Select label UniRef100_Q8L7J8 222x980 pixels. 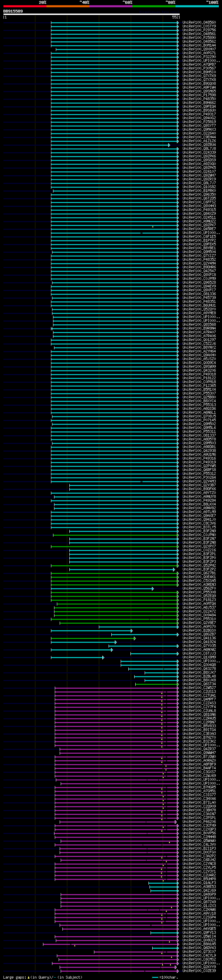click(199, 149)
